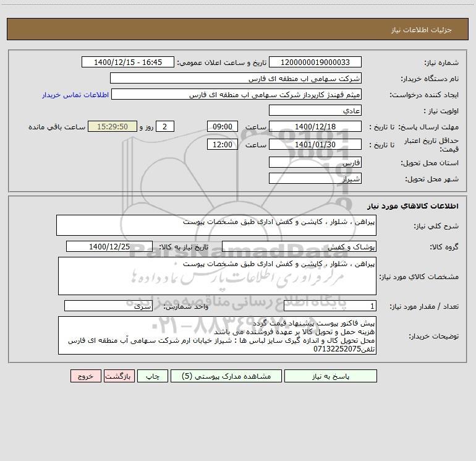The width and height of the screenshot is (476, 461).
Task: Click the مشخصات کالای مورد نیاز: label
Action: point(419,277)
